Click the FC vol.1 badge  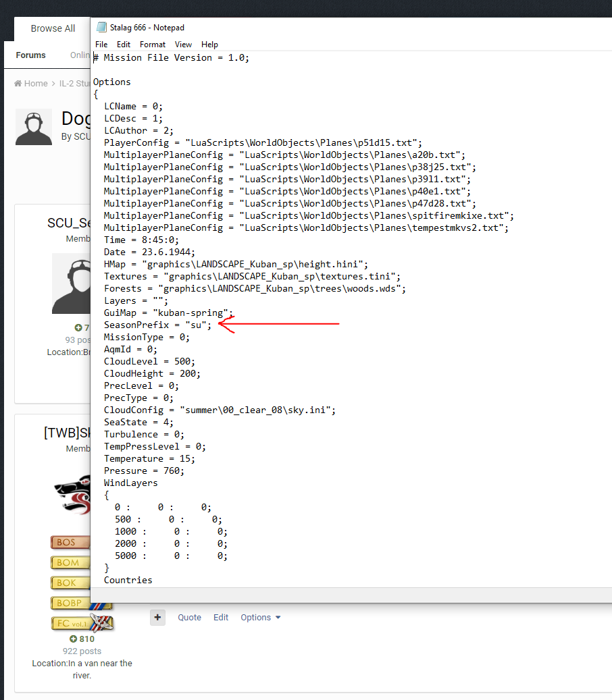pos(82,623)
